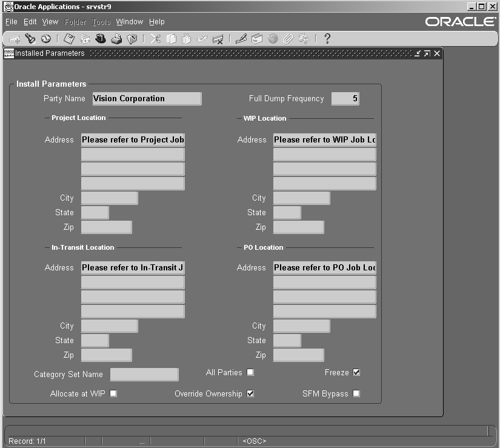Click the Party Name field
The width and height of the screenshot is (500, 448).
coord(147,99)
